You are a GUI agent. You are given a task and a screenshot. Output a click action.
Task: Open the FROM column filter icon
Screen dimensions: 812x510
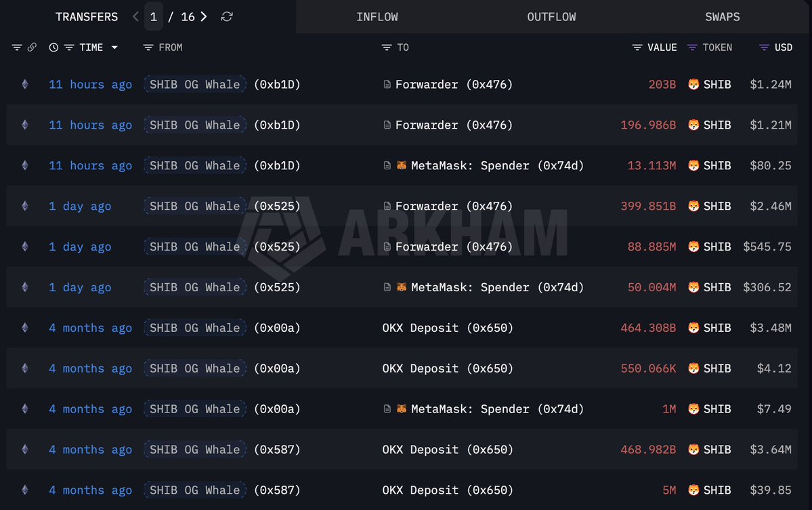[x=148, y=47]
